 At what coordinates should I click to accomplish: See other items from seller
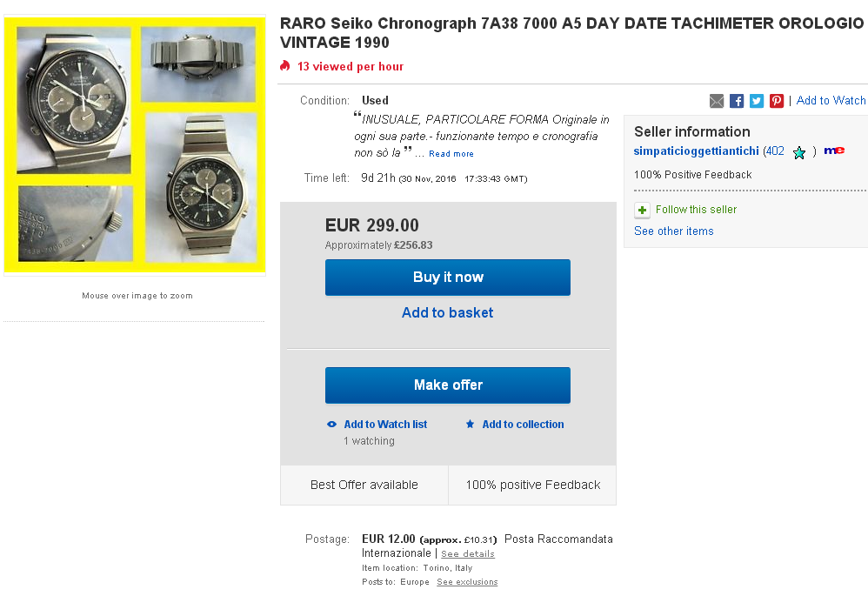[x=673, y=231]
